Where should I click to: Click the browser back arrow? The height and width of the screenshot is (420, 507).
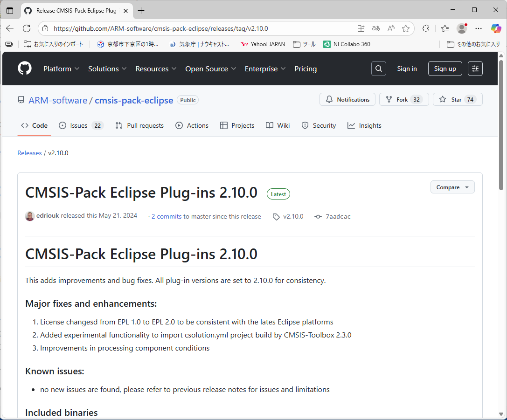[x=10, y=28]
